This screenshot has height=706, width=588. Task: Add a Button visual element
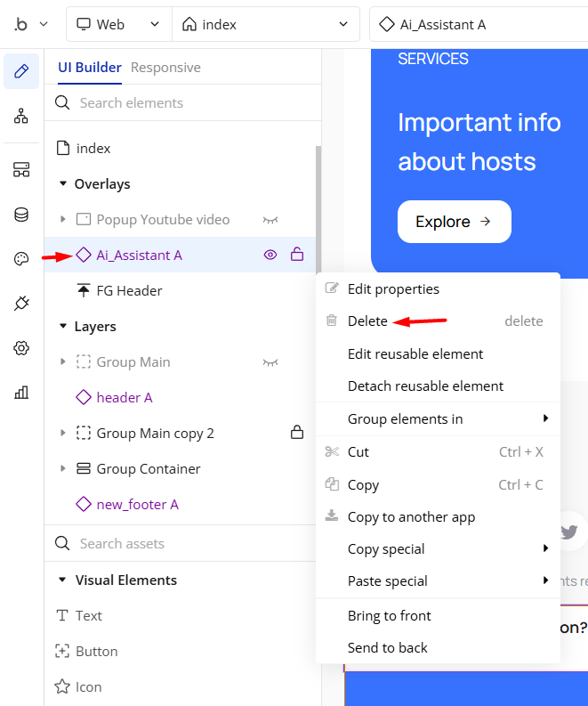tap(86, 651)
